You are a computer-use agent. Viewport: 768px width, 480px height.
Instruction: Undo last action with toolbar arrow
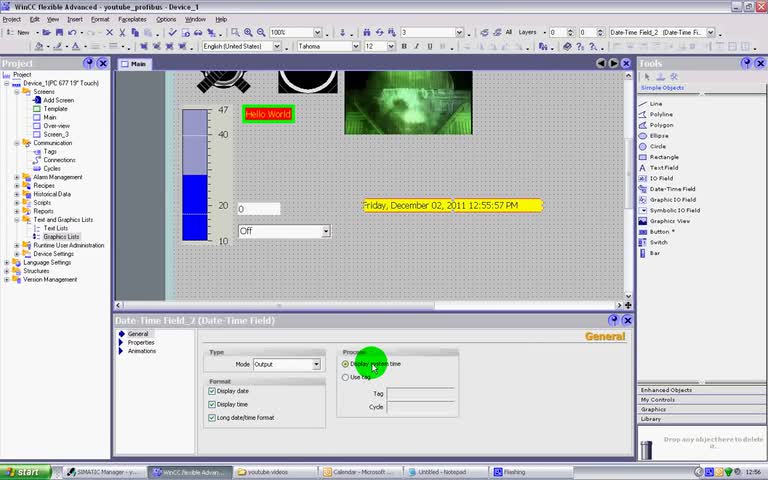click(72, 32)
